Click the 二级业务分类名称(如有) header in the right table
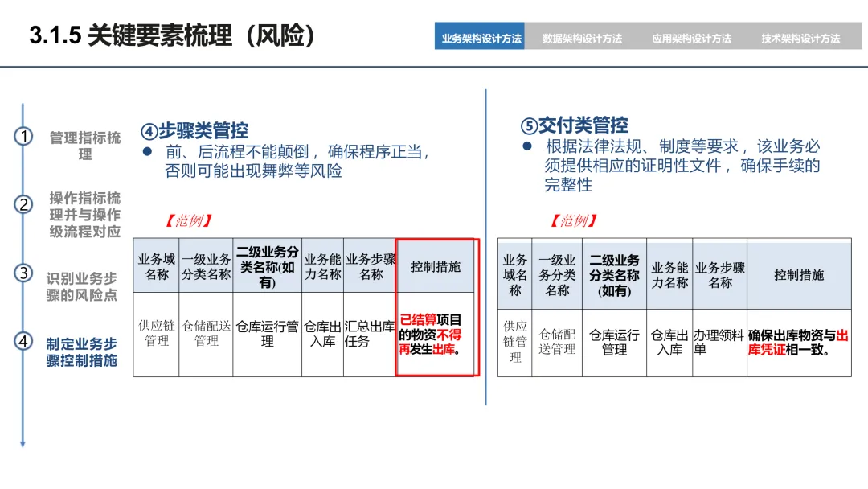This screenshot has height=489, width=868. point(615,274)
